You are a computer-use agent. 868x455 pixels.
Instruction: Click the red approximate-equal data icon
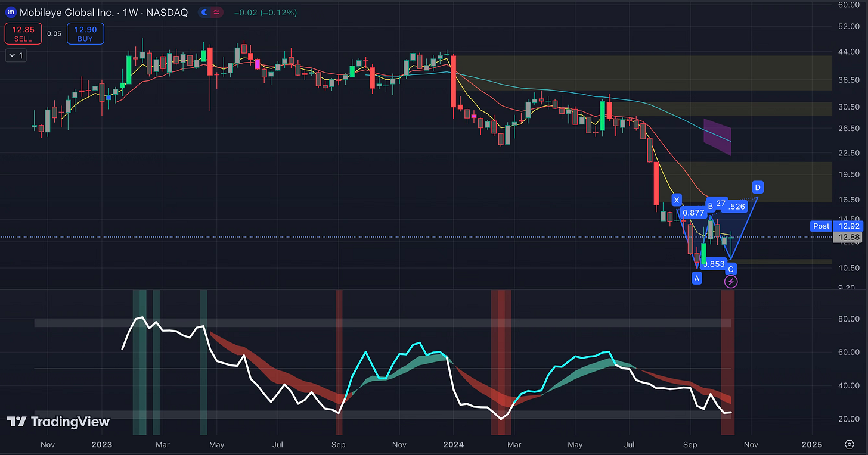[217, 12]
